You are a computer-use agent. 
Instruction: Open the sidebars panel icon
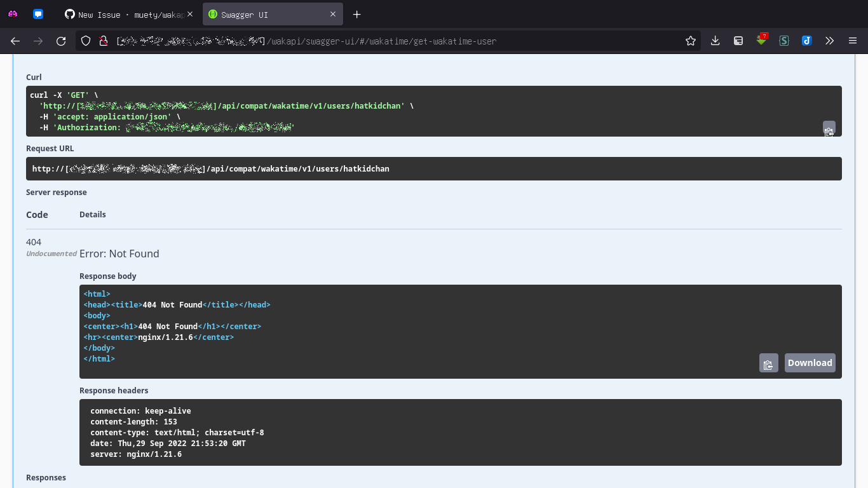(738, 40)
